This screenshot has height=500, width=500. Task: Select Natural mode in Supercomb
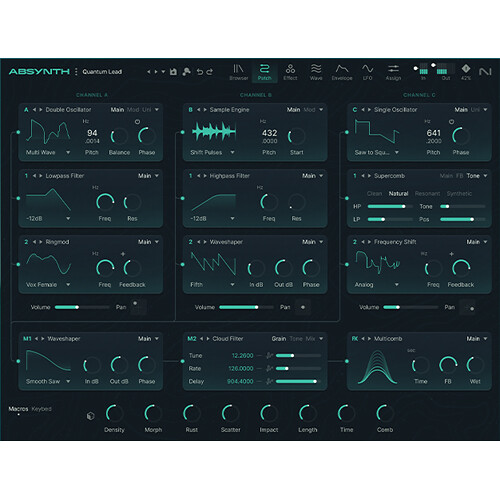(398, 194)
